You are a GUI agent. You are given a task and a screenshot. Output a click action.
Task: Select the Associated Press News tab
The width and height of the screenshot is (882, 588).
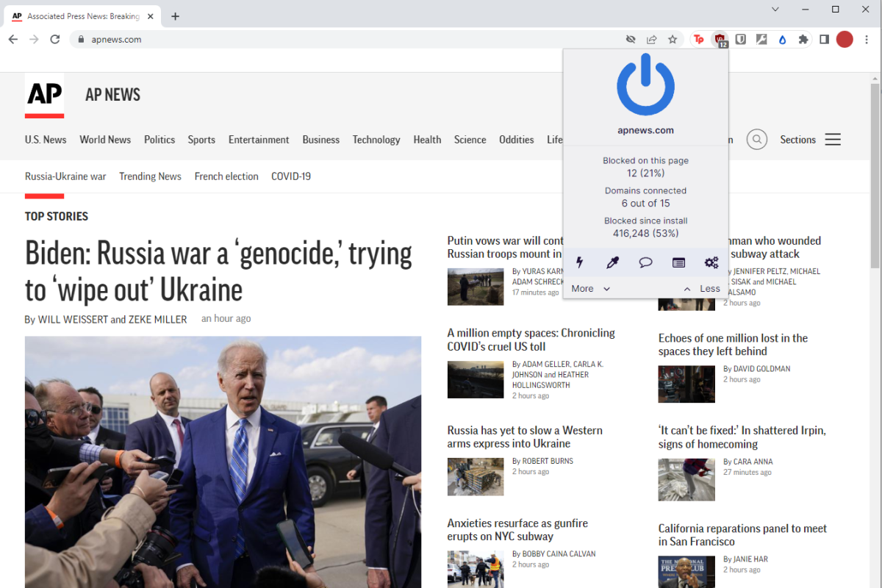(83, 16)
